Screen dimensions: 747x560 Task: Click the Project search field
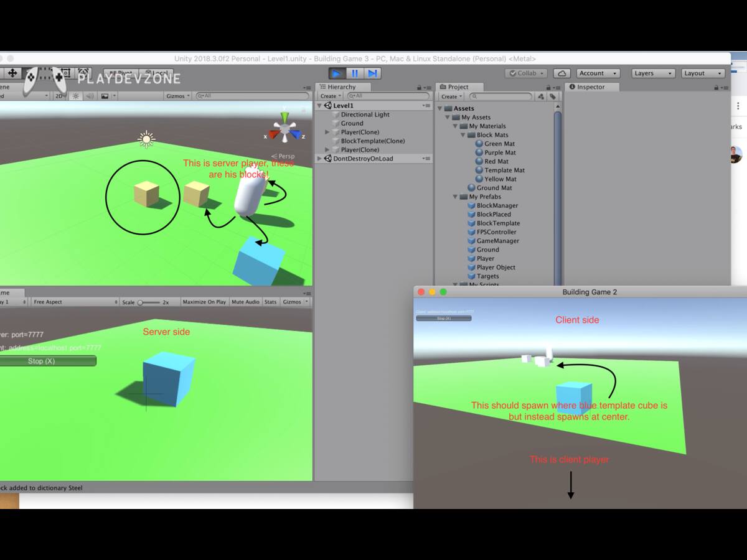(x=501, y=96)
